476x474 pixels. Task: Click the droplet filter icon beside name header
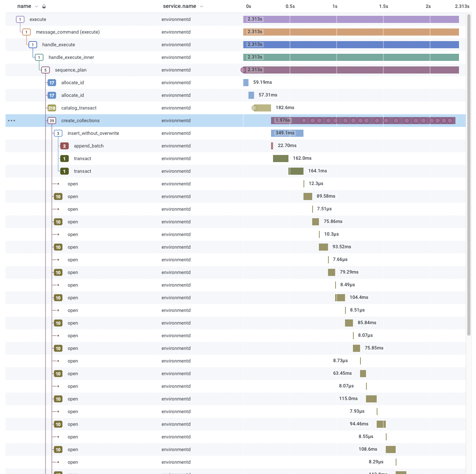tap(44, 6)
